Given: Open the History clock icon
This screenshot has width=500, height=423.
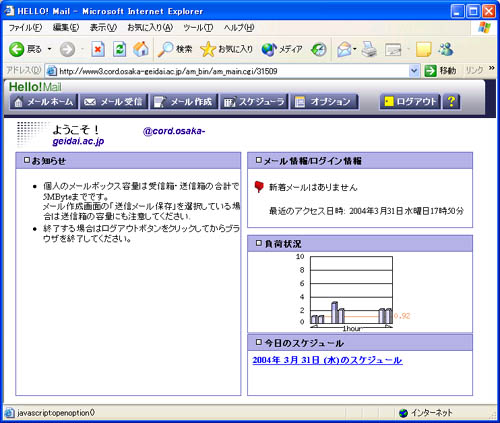Looking at the screenshot, I should pyautogui.click(x=319, y=50).
